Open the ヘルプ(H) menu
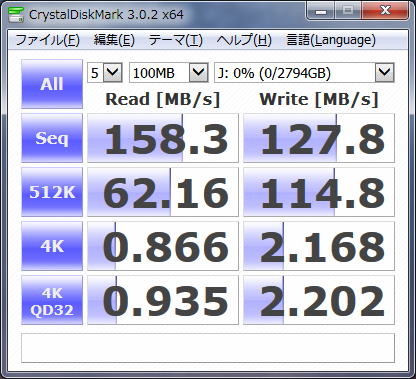Screen dimensions: 416x379 tap(244, 40)
